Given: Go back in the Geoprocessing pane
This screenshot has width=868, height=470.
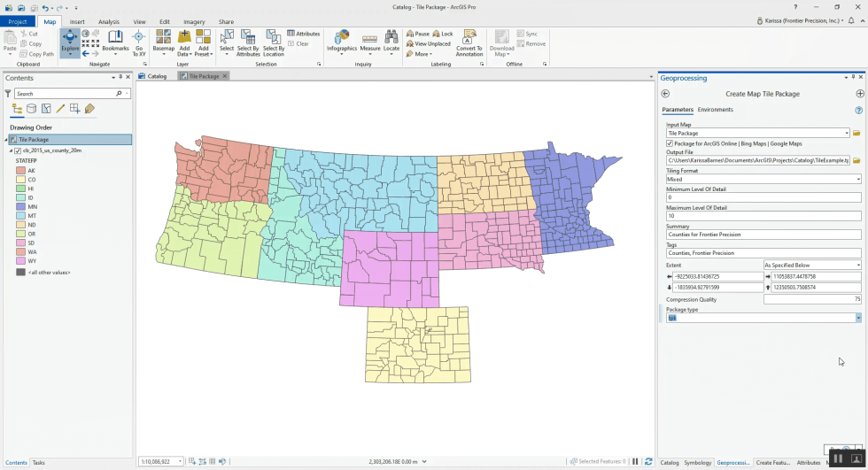Looking at the screenshot, I should [665, 94].
